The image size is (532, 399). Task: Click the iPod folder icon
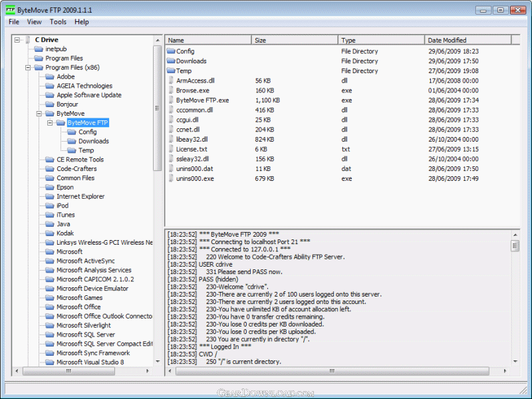pos(50,205)
